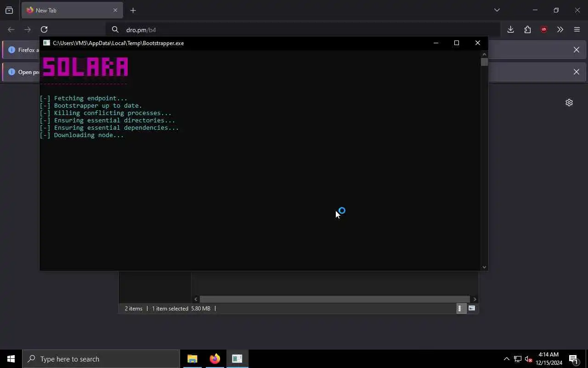Click console scrollbar down arrow
588x368 pixels.
[484, 267]
